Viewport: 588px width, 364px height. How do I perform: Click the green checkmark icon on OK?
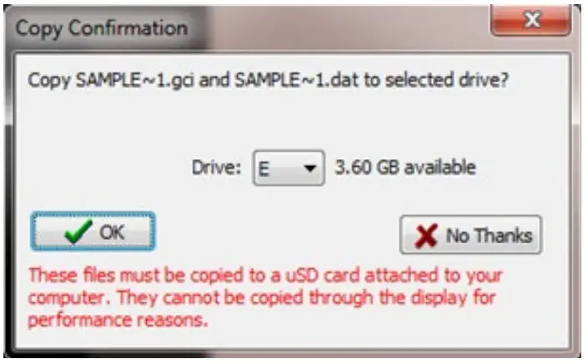pyautogui.click(x=78, y=232)
